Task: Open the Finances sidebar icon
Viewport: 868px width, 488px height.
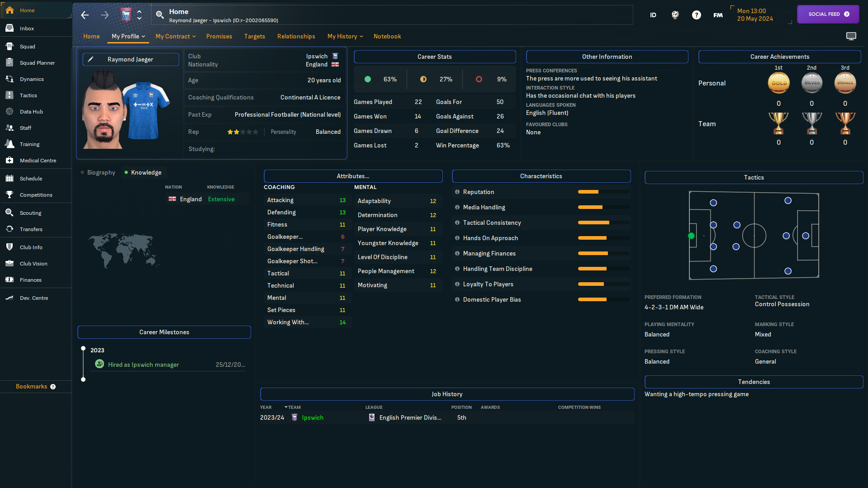Action: click(9, 280)
